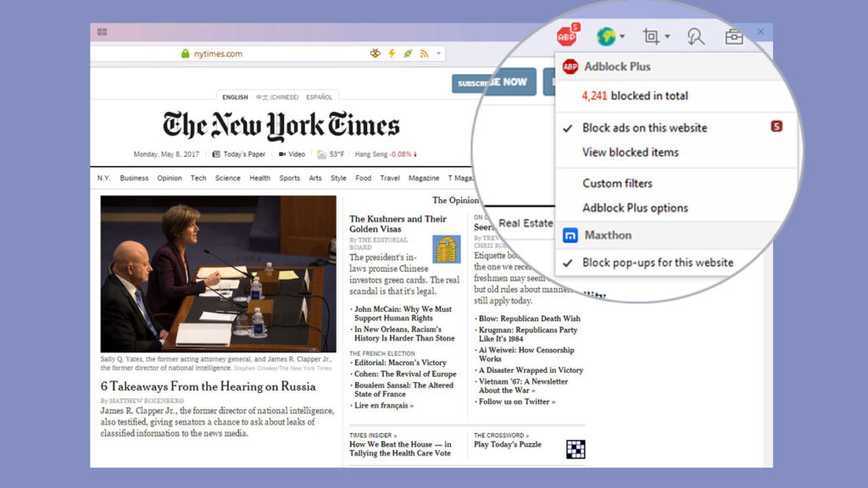Select the screenshot capture tool on the toolbar
The image size is (868, 488).
pyautogui.click(x=651, y=37)
